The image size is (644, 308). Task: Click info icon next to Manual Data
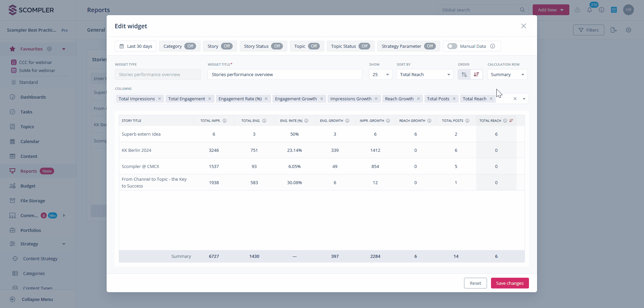pyautogui.click(x=492, y=46)
